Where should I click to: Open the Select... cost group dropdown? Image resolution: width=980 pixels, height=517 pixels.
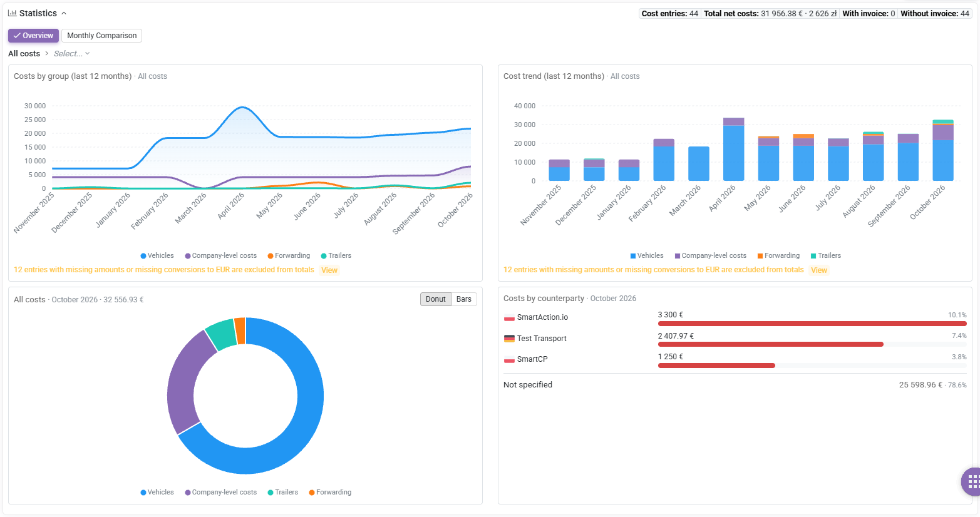tap(71, 54)
